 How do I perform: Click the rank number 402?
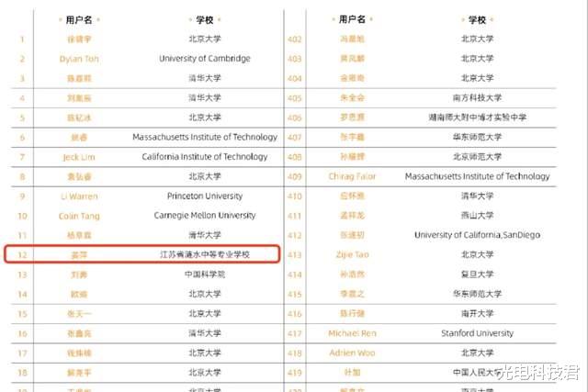(295, 39)
